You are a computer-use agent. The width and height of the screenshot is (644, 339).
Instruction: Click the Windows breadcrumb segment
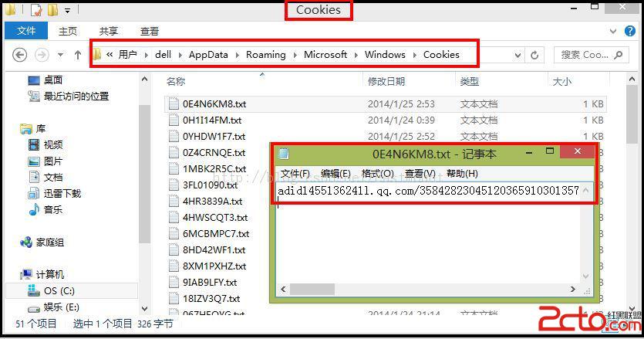pos(385,54)
